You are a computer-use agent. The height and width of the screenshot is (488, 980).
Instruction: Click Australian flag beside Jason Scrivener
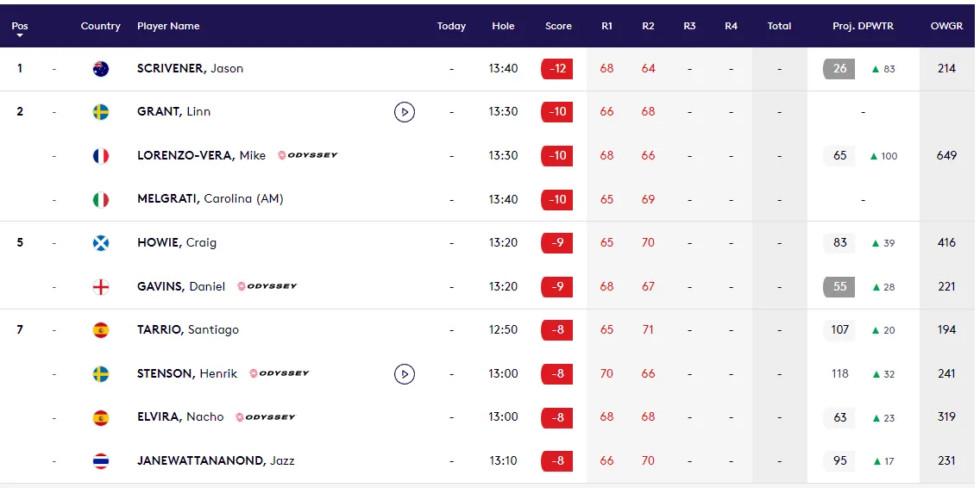pyautogui.click(x=101, y=69)
